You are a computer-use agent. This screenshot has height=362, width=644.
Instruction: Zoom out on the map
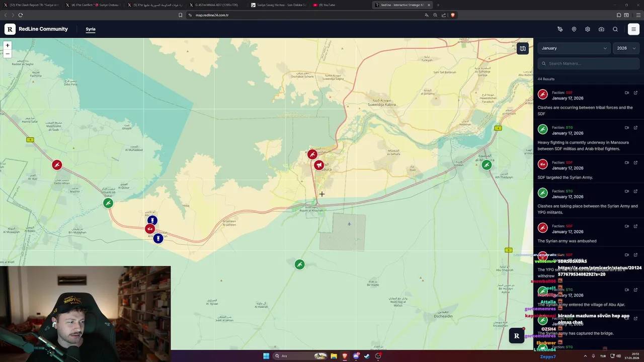click(8, 53)
